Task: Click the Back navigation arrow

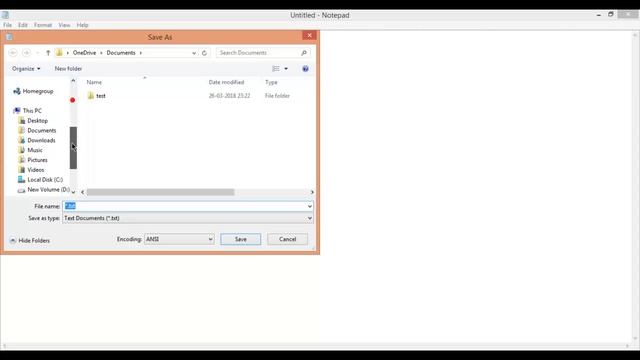Action: (13, 53)
